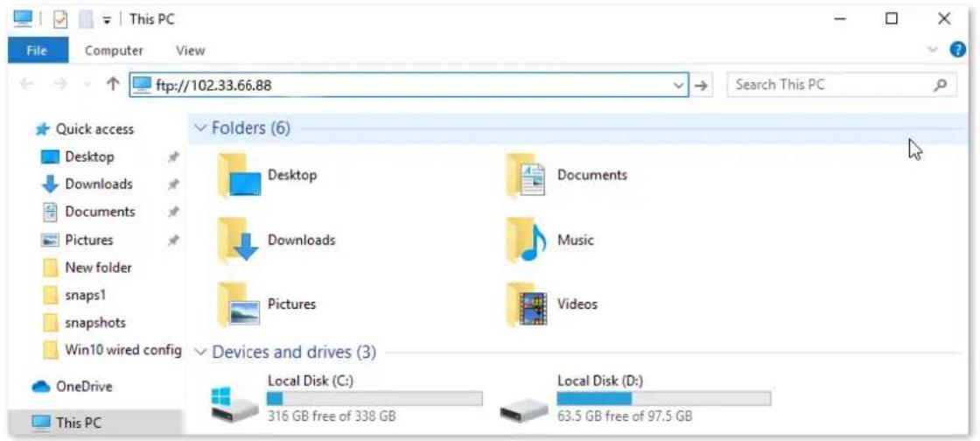
Task: Click the Win10 wired config folder icon
Action: 51,350
